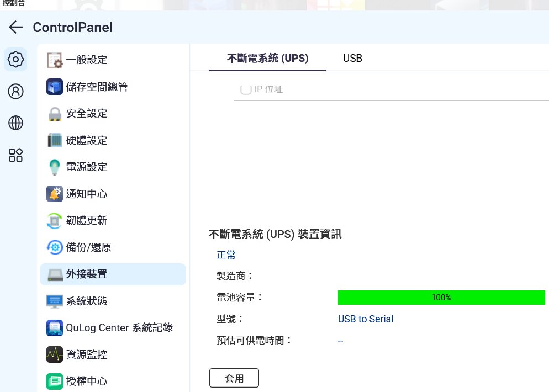Screen dimensions: 549x392
Task: Select the 不斷電系統 (UPS) tab
Action: (267, 58)
